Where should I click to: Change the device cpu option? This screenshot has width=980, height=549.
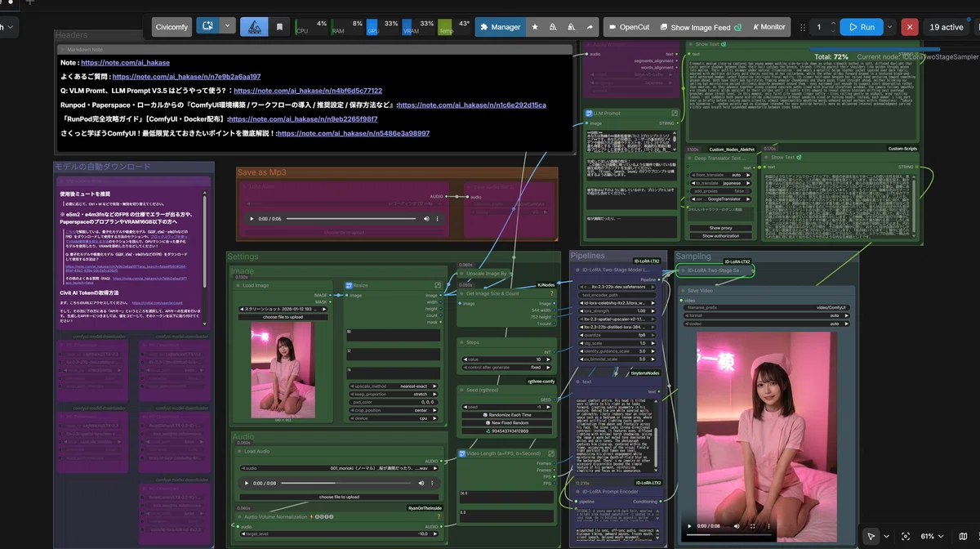coord(395,417)
